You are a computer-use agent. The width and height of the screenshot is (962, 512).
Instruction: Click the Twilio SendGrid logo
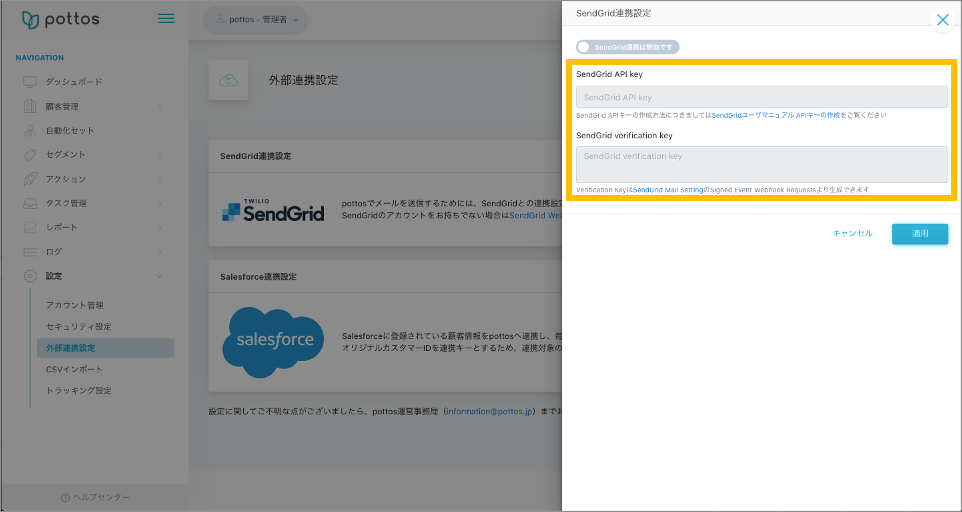[x=273, y=210]
